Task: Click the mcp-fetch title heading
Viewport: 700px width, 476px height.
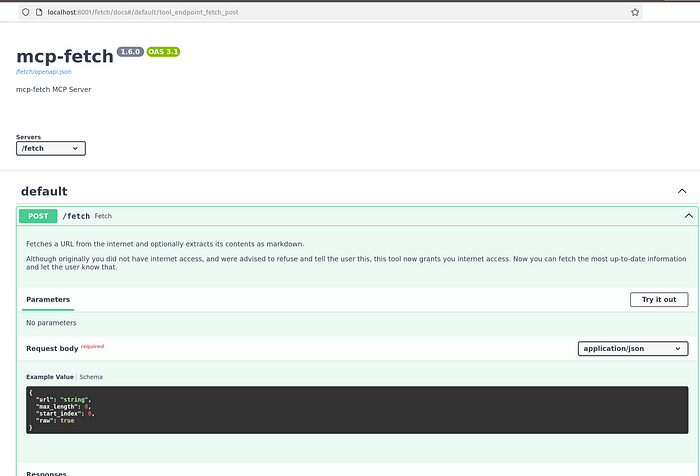Action: tap(65, 56)
